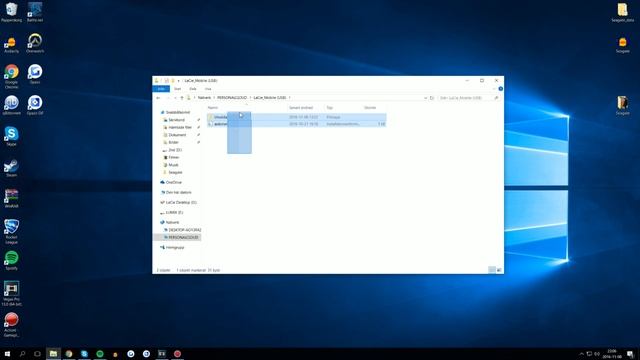The width and height of the screenshot is (640, 360).
Task: Select Hemgrupp in navigation pane
Action: 174,247
